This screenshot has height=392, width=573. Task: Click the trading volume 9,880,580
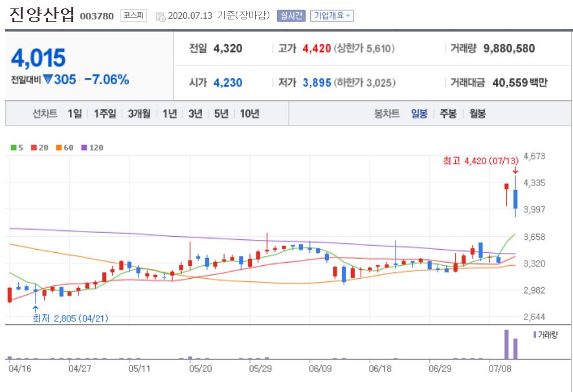509,49
